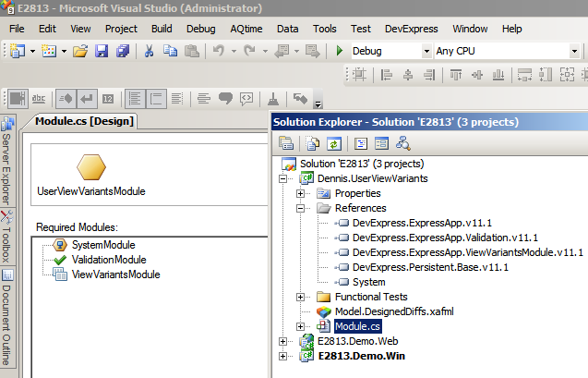Open the Tools menu
Viewport: 588px width, 378px height.
(325, 29)
